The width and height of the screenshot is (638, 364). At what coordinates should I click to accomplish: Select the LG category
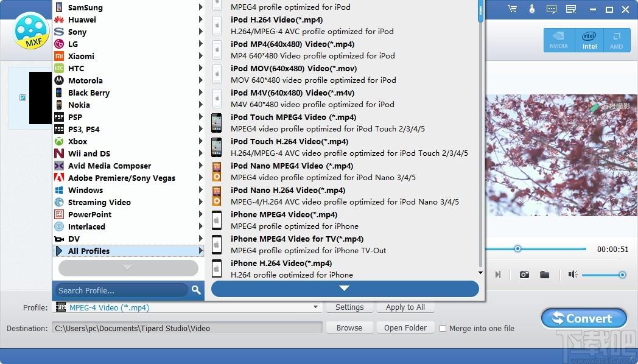[128, 43]
